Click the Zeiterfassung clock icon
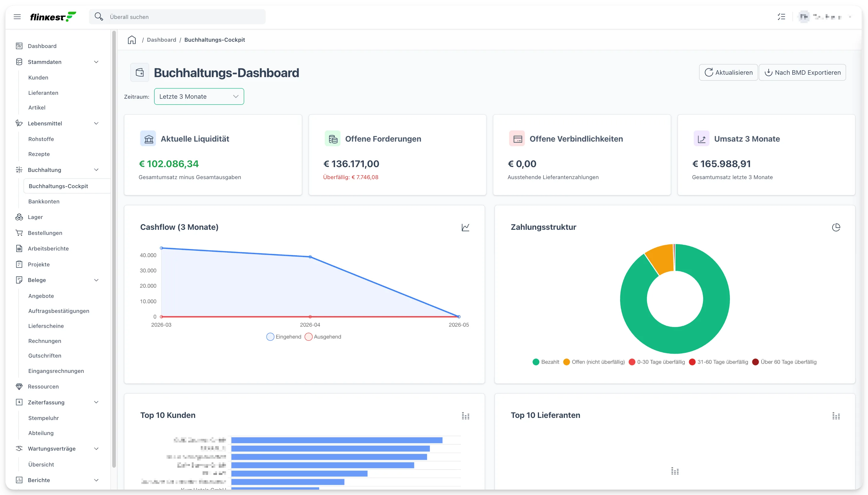Image resolution: width=868 pixels, height=495 pixels. [19, 402]
